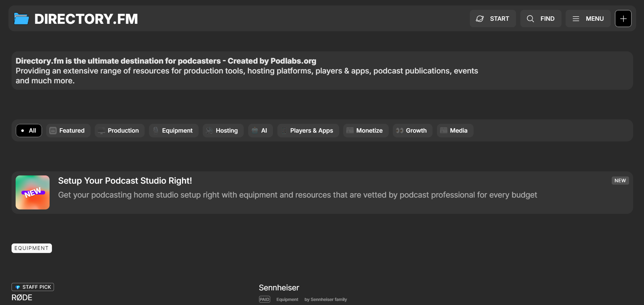
Task: Click the START button
Action: coord(493,19)
